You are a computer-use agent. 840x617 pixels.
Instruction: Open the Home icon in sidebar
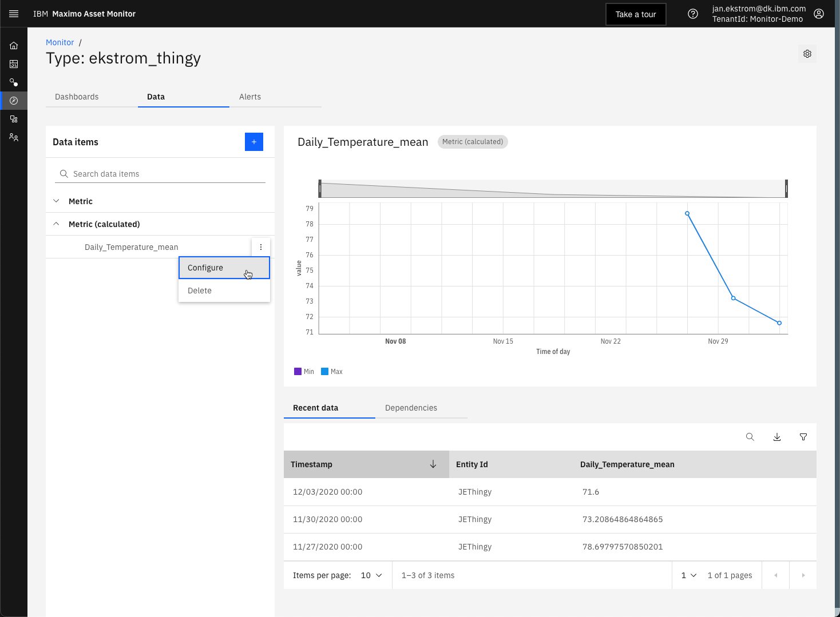(x=14, y=46)
